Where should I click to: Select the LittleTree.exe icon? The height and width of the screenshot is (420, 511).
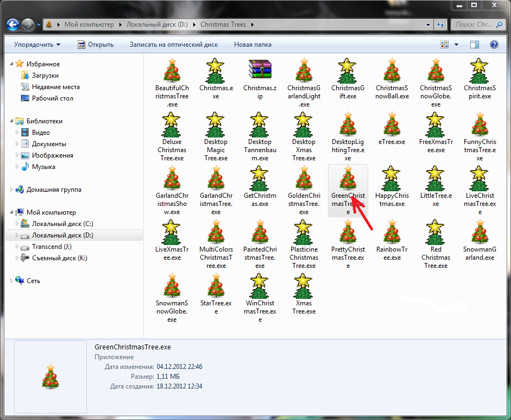[436, 178]
